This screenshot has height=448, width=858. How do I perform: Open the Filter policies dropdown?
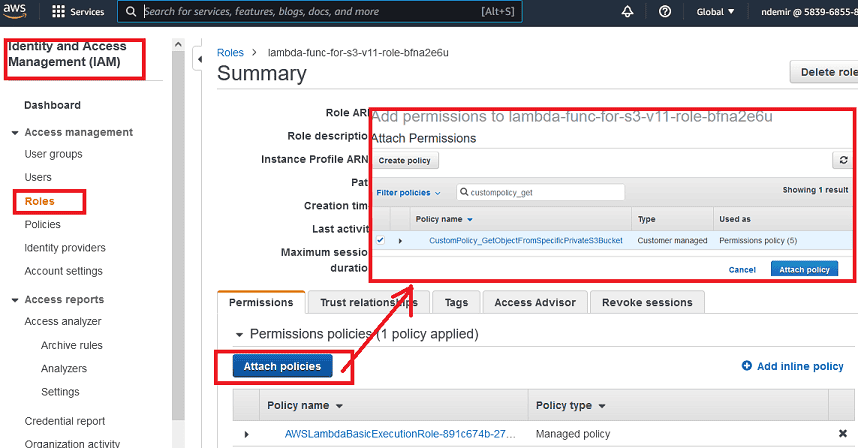[408, 192]
